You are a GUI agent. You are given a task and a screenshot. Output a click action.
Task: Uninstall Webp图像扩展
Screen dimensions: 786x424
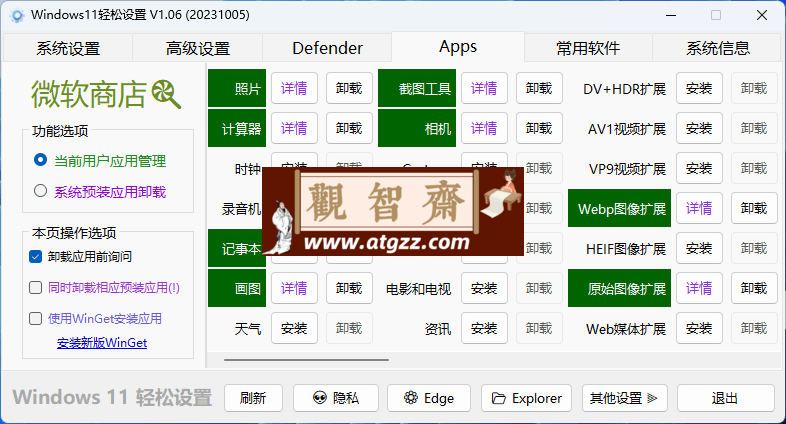coord(754,208)
